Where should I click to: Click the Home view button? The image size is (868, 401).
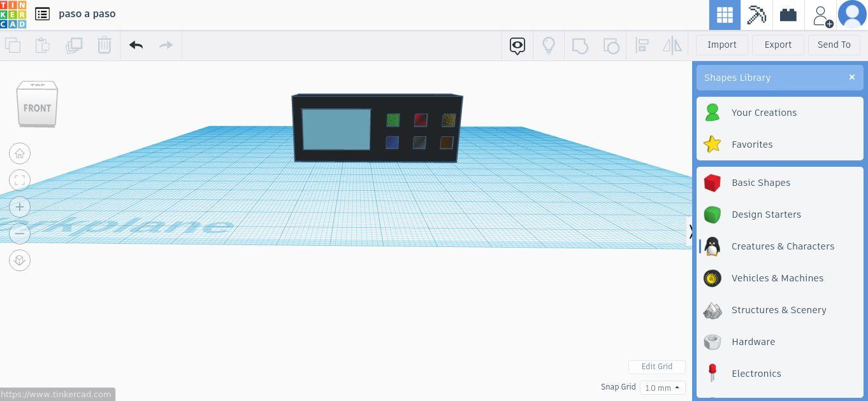point(20,153)
